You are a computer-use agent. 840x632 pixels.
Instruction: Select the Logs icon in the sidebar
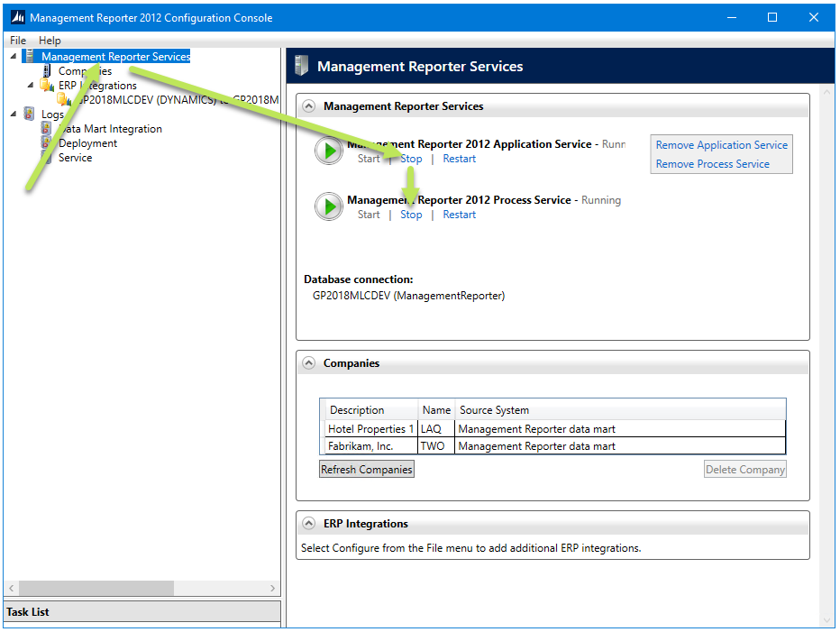28,114
